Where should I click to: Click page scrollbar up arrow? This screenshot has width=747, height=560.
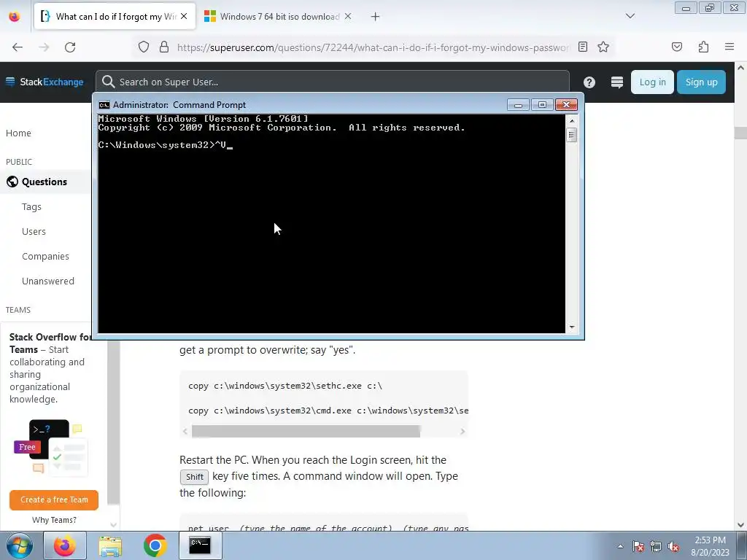pyautogui.click(x=740, y=68)
